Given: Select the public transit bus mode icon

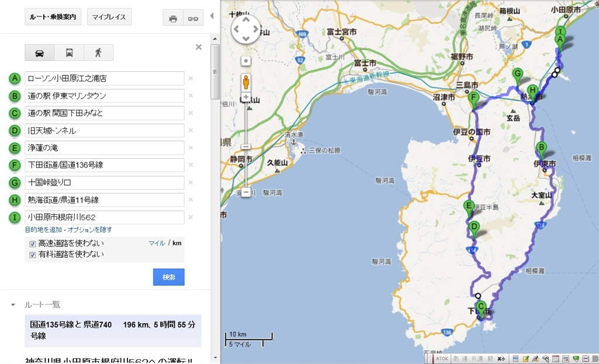Looking at the screenshot, I should click(x=69, y=53).
